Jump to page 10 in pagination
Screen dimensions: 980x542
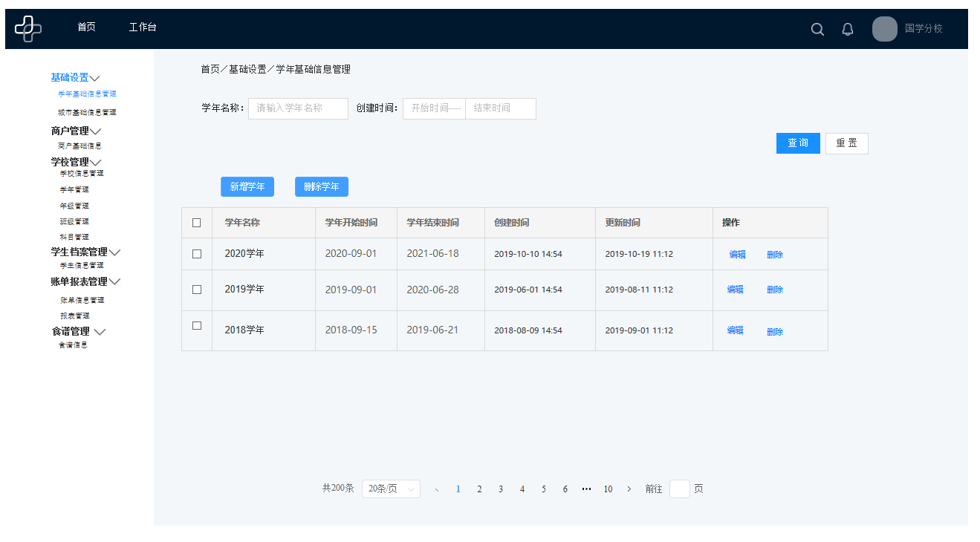click(x=608, y=489)
